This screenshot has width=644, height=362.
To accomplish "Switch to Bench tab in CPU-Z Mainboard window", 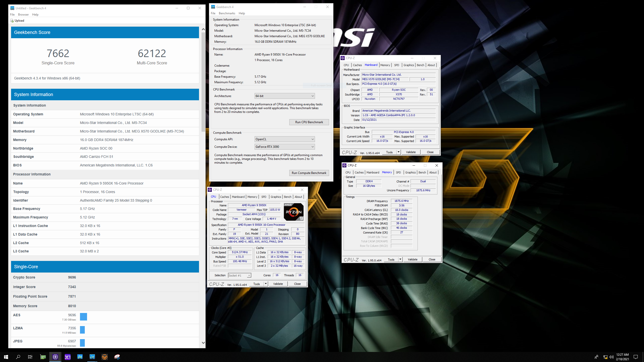I will pos(421,65).
